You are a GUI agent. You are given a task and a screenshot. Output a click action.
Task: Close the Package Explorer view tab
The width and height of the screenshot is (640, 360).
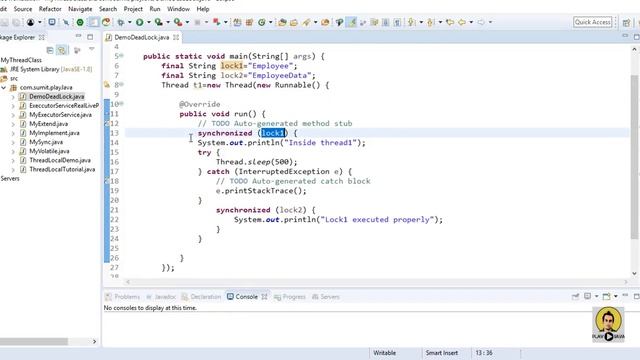pyautogui.click(x=42, y=37)
